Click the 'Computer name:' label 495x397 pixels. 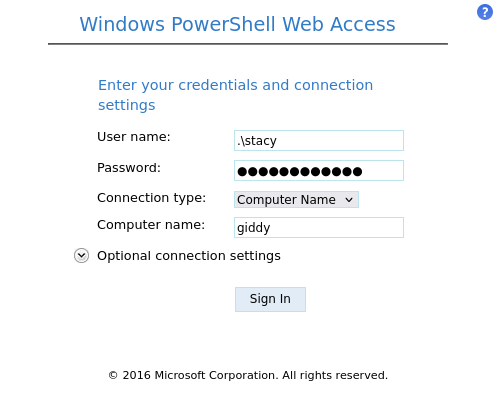pyautogui.click(x=151, y=225)
